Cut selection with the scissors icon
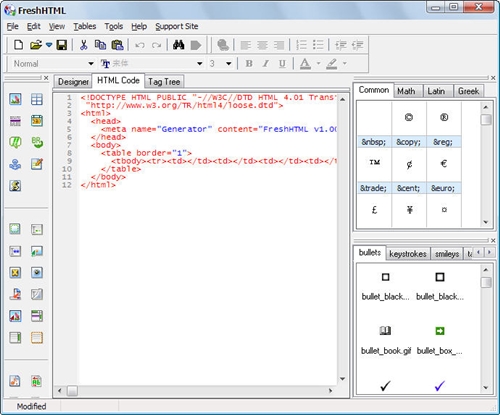The height and width of the screenshot is (415, 500). coord(83,45)
